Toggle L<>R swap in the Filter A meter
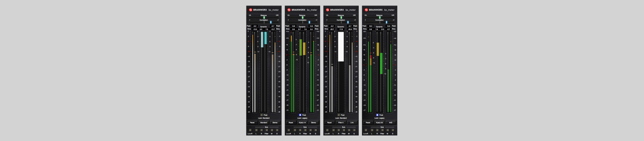 327,130
